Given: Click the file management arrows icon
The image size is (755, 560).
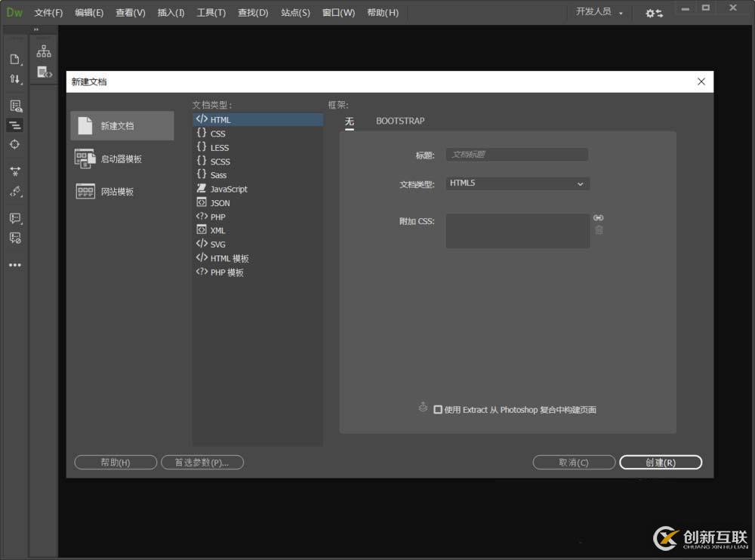Looking at the screenshot, I should (x=15, y=79).
